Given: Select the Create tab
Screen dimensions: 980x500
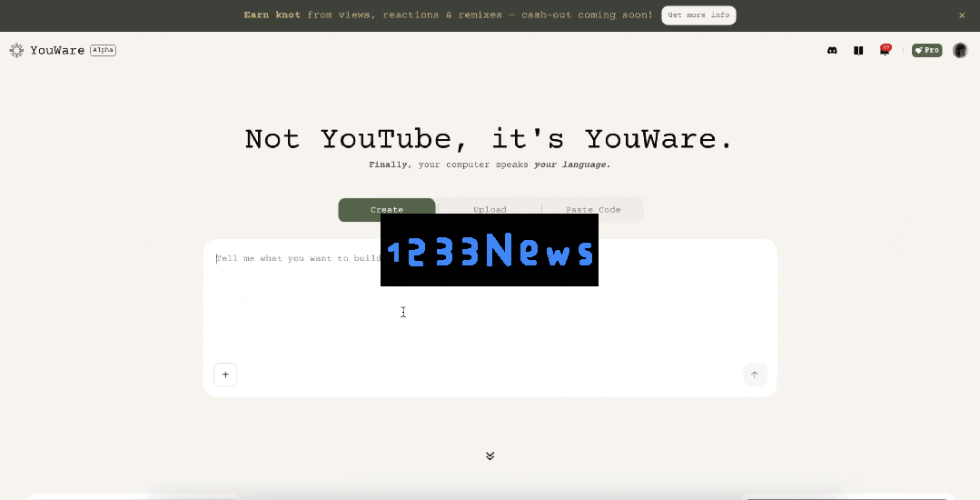Looking at the screenshot, I should pyautogui.click(x=387, y=210).
